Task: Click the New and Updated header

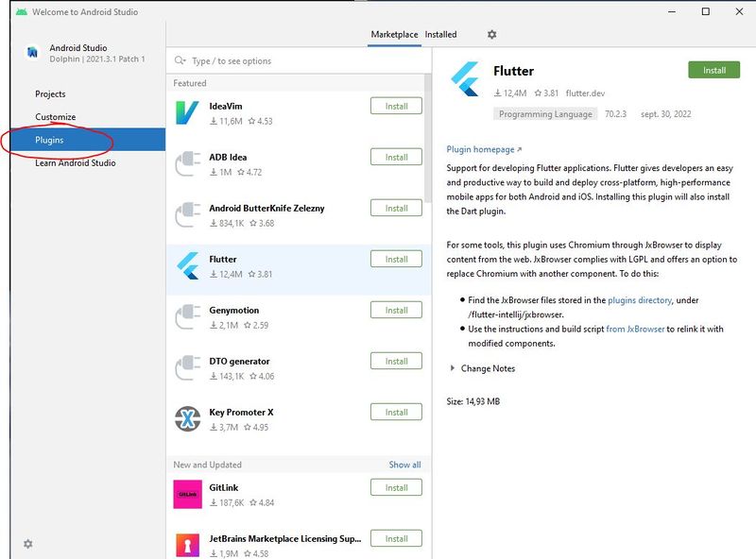Action: (207, 465)
